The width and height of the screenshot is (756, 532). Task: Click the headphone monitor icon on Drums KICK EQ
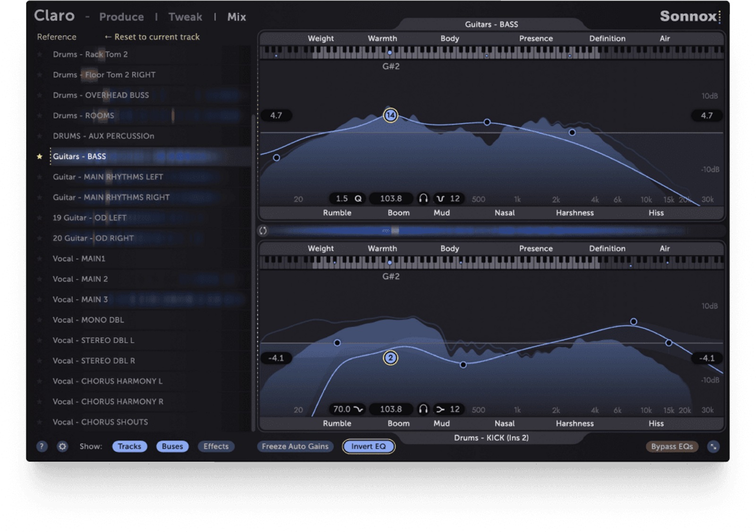(x=423, y=409)
